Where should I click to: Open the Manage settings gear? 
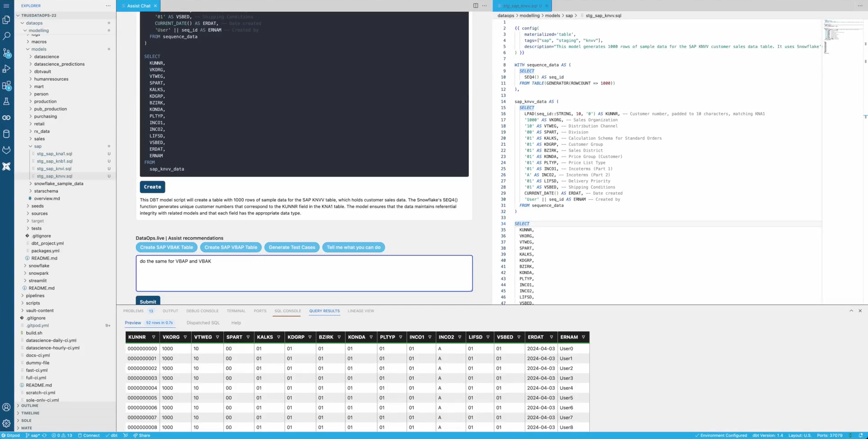coord(6,423)
